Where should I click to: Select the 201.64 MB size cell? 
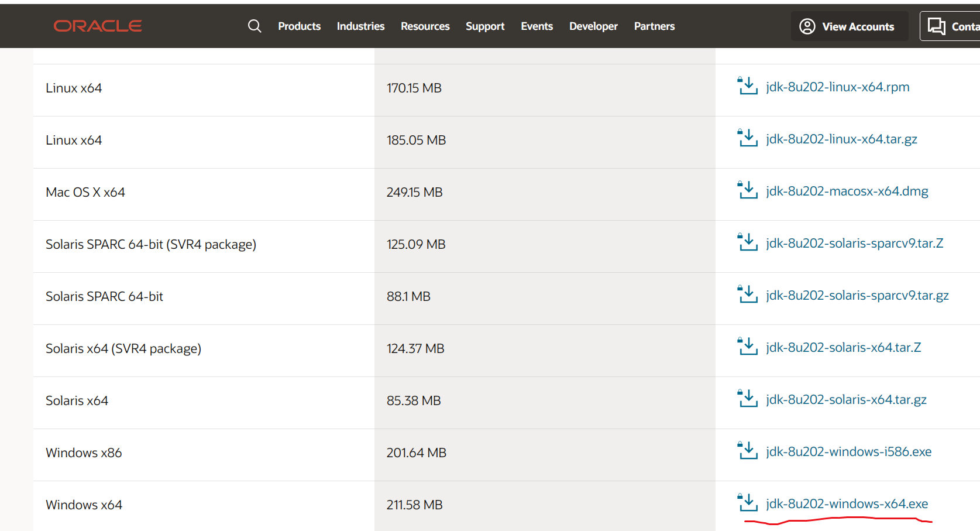[545, 455]
